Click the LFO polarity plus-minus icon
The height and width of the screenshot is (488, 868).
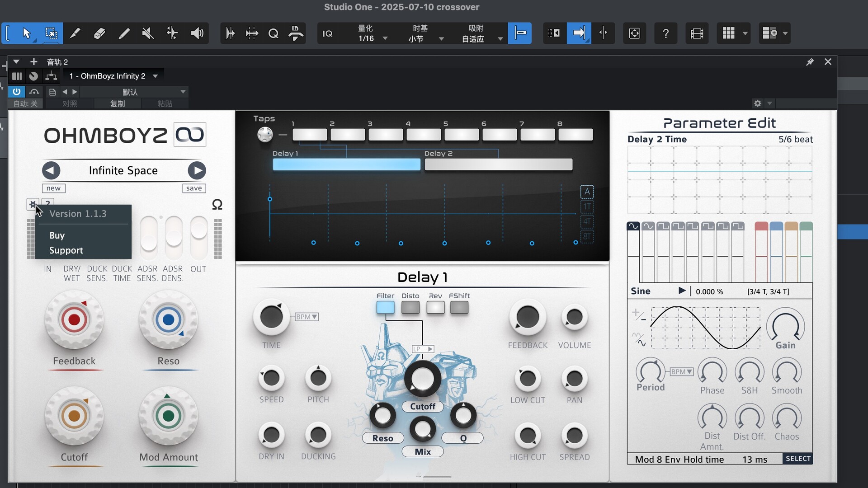tap(639, 315)
